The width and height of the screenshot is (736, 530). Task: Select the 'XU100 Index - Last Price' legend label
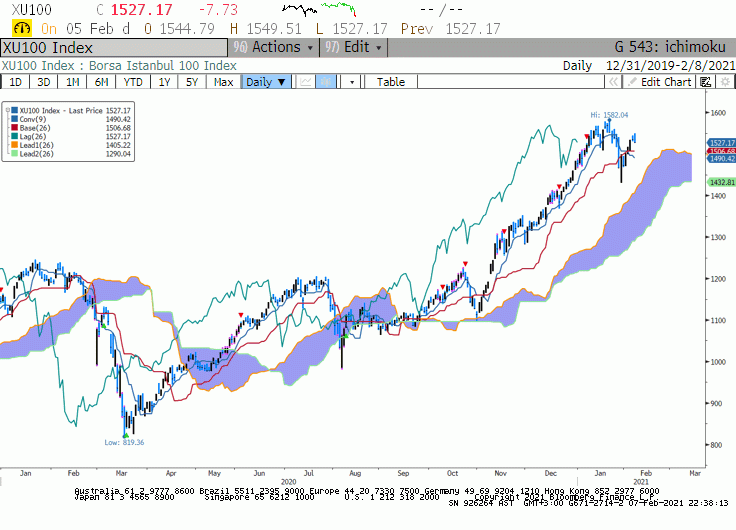click(61, 111)
